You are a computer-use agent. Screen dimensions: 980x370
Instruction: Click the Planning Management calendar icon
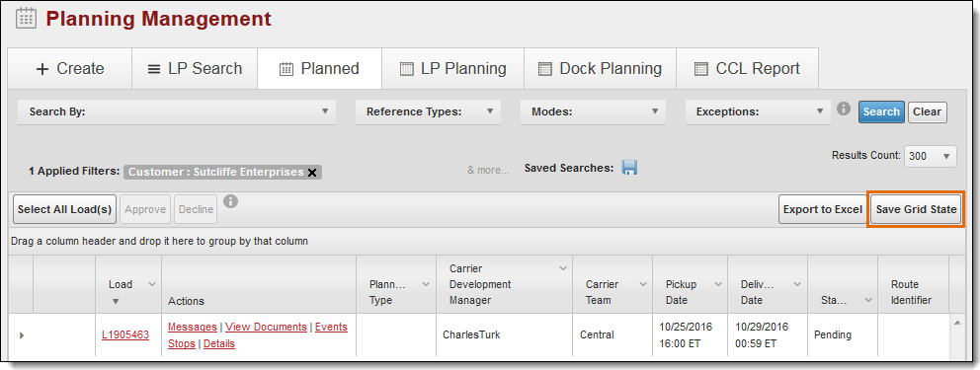pyautogui.click(x=26, y=18)
